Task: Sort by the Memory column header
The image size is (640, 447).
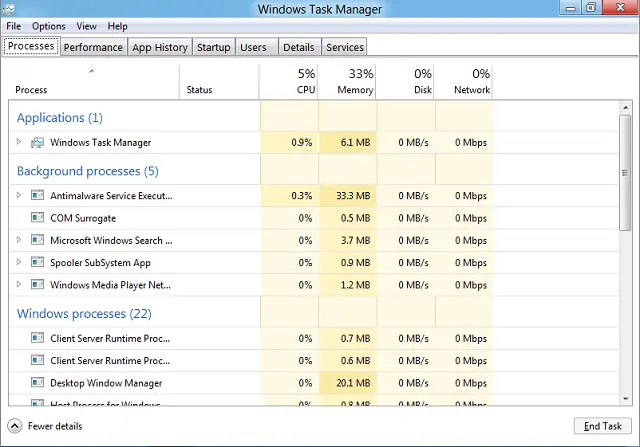Action: coord(347,82)
